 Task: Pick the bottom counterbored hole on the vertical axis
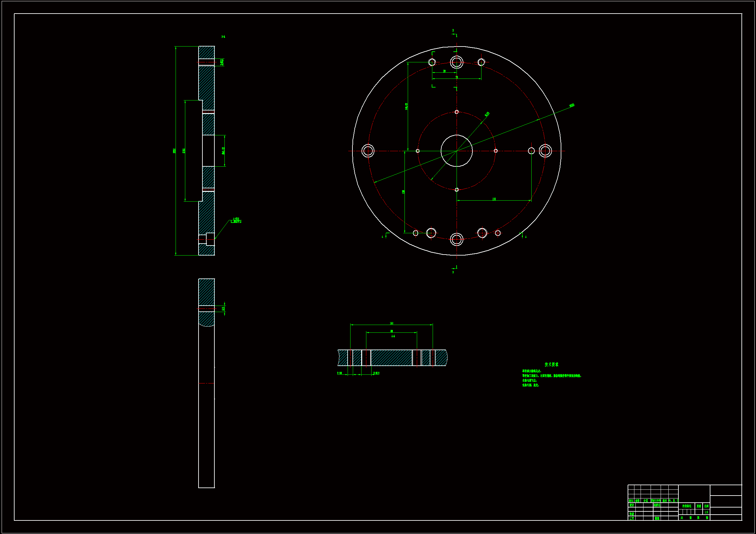coord(456,239)
